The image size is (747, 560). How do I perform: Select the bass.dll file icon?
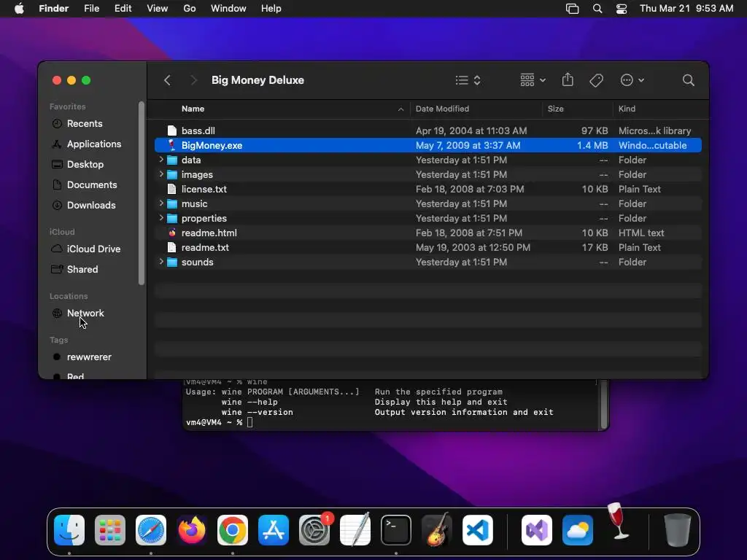point(172,131)
